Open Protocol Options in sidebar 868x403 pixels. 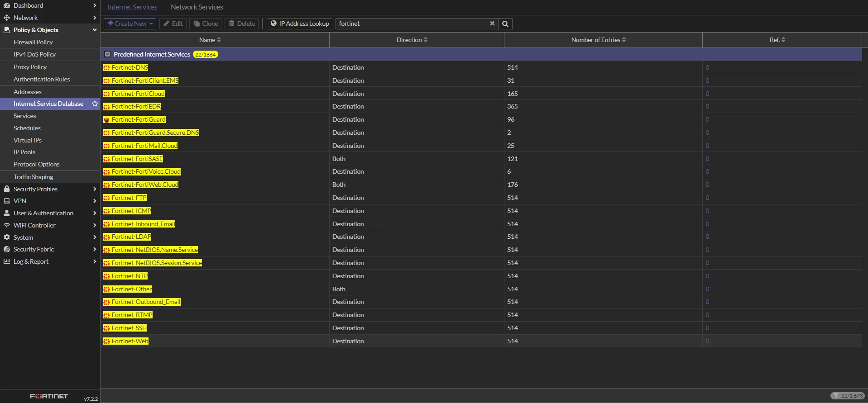36,164
